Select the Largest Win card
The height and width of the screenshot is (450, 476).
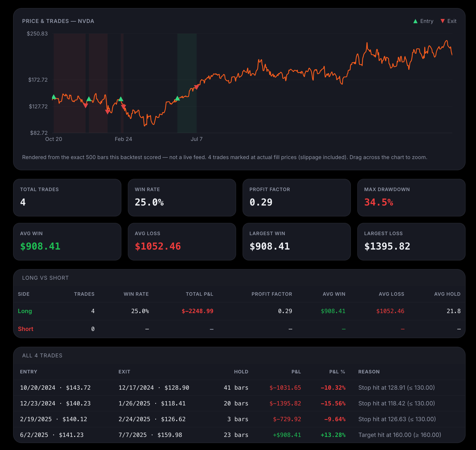point(297,242)
